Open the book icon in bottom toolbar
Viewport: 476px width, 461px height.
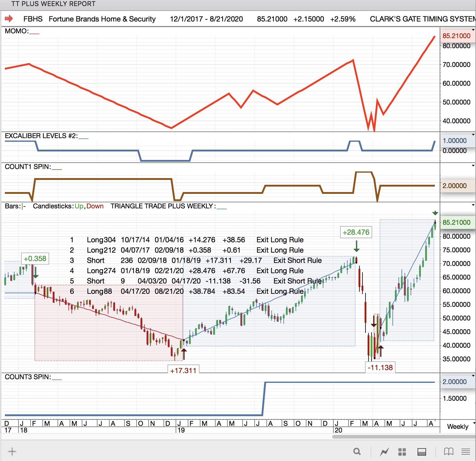coord(448,452)
